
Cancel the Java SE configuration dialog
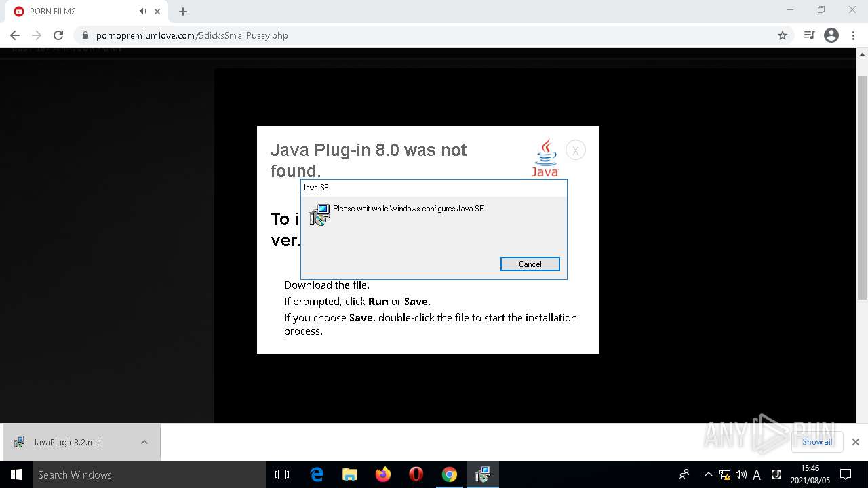coord(530,264)
